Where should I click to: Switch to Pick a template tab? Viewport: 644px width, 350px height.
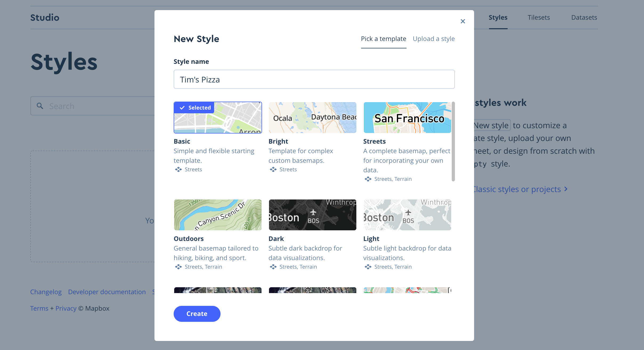coord(383,39)
